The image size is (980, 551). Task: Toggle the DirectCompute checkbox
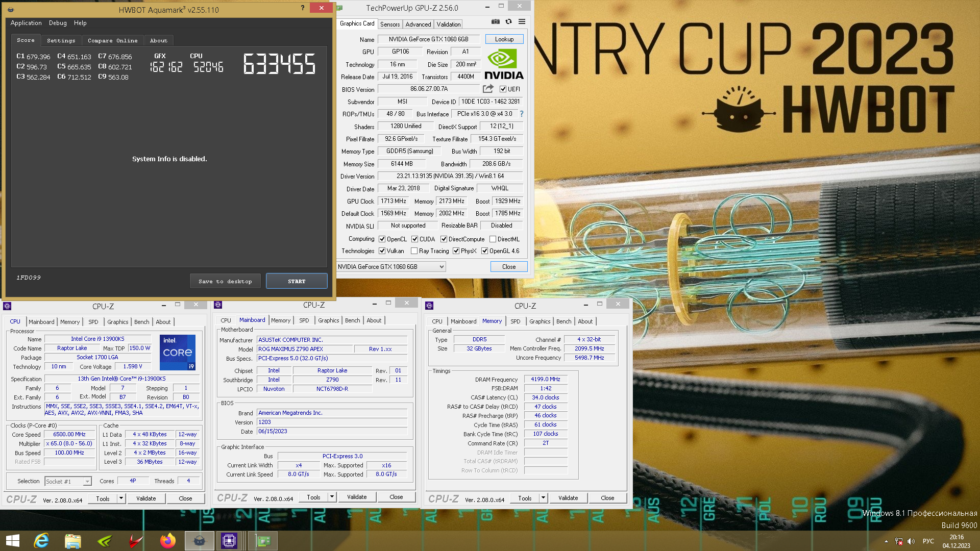444,239
